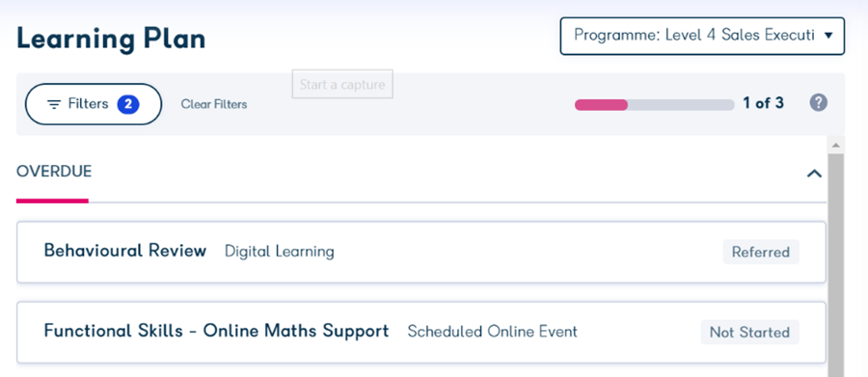Image resolution: width=868 pixels, height=377 pixels.
Task: Click the pink progress bar
Action: tap(601, 105)
